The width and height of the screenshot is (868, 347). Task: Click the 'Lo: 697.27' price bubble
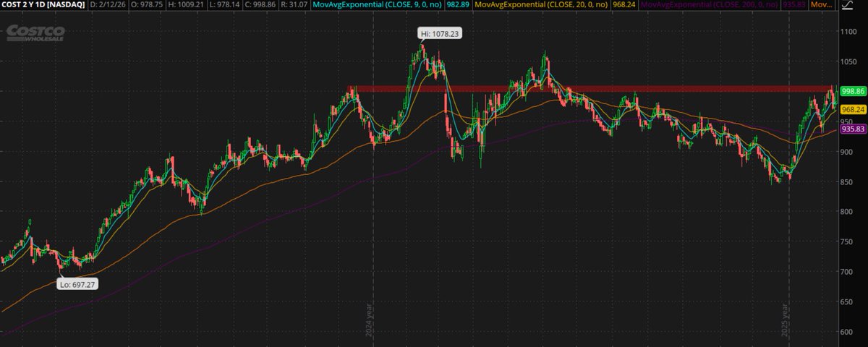[77, 285]
